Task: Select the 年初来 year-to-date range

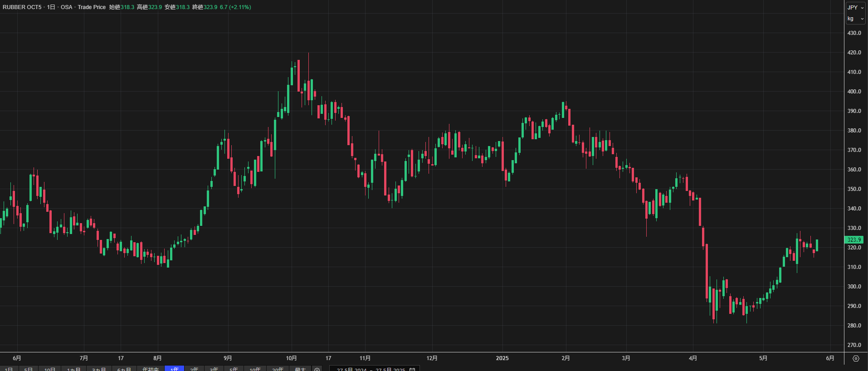Action: (151, 369)
